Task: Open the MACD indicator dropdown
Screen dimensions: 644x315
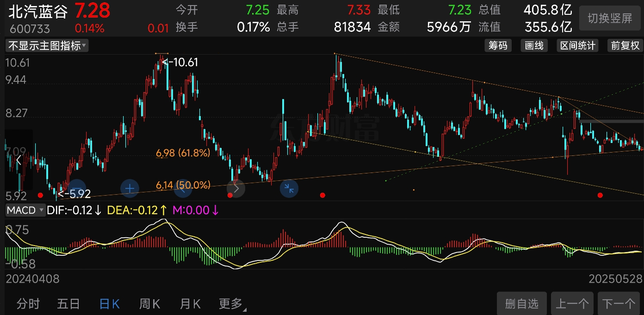Action: click(25, 210)
